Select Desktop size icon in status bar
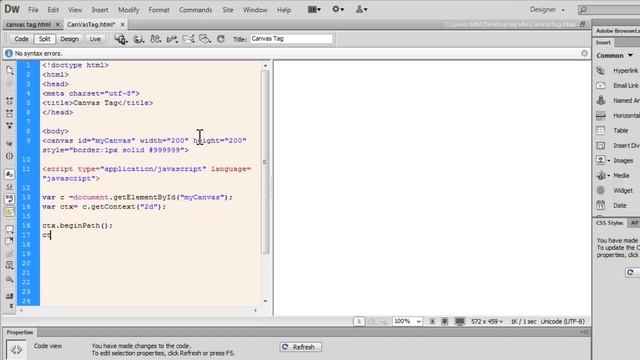The image size is (640, 360). point(460,322)
